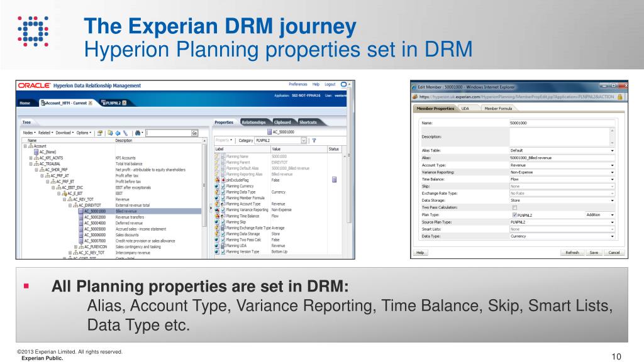Viewport: 644px width, 362px height.
Task: Toggle checkbox on Planning Member Formula row
Action: pyautogui.click(x=223, y=198)
